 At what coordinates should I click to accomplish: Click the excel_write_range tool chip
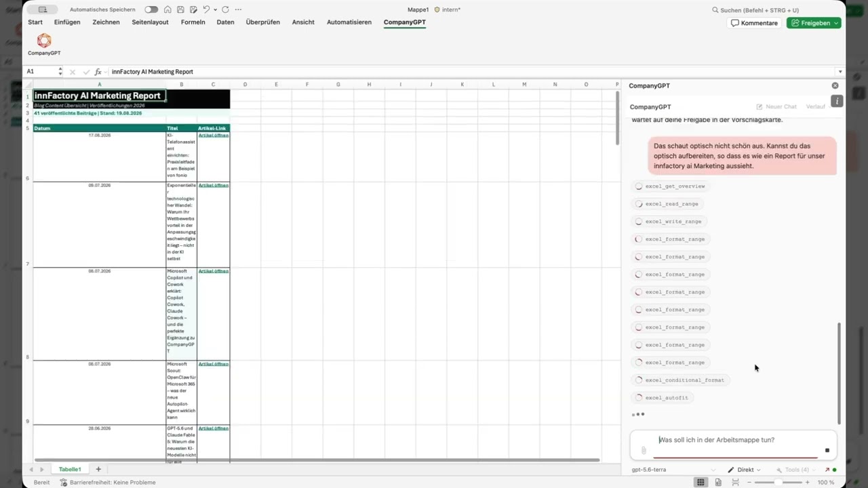pyautogui.click(x=669, y=222)
